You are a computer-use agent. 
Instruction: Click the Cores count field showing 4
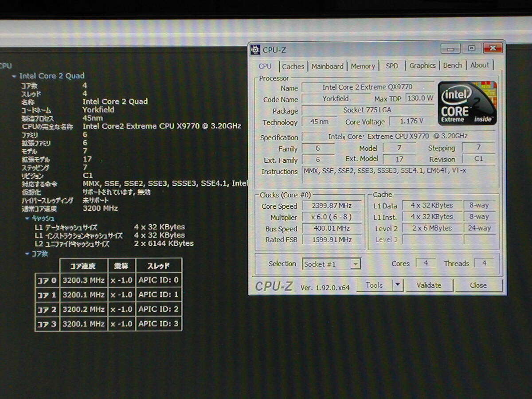tap(426, 263)
